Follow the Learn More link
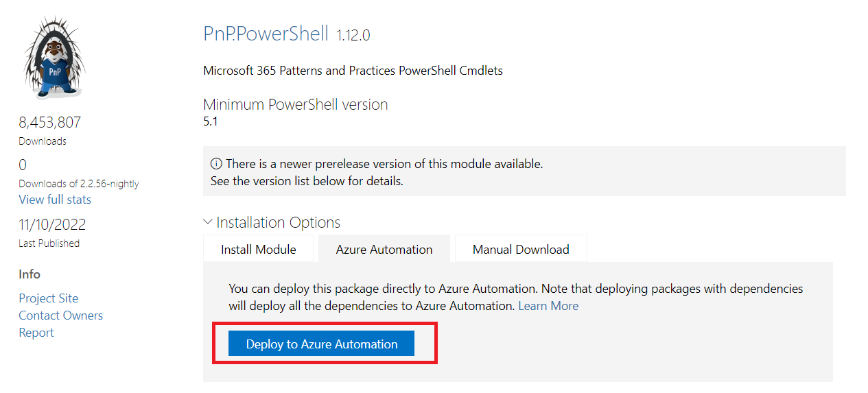The width and height of the screenshot is (868, 393). tap(548, 306)
